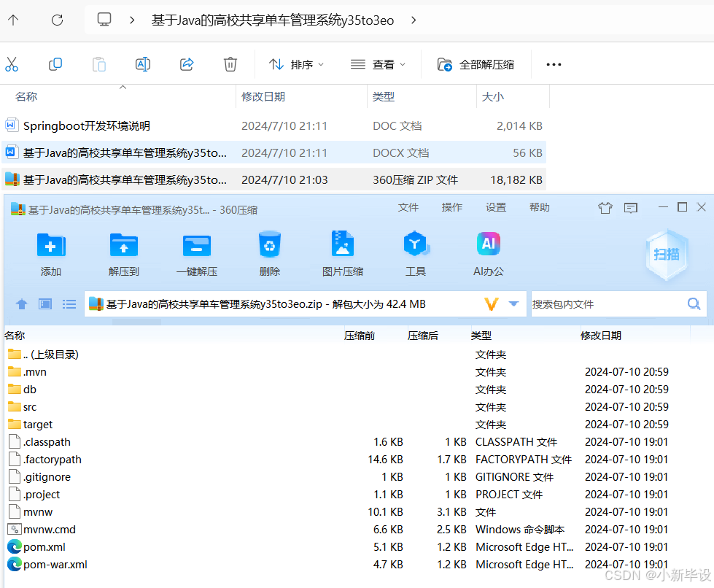
Task: Click the rename icon in Explorer toolbar
Action: (x=142, y=64)
